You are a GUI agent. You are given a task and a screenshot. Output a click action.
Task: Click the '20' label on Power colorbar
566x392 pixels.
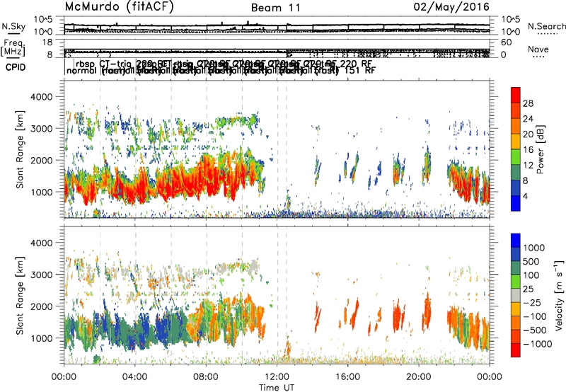pyautogui.click(x=528, y=134)
